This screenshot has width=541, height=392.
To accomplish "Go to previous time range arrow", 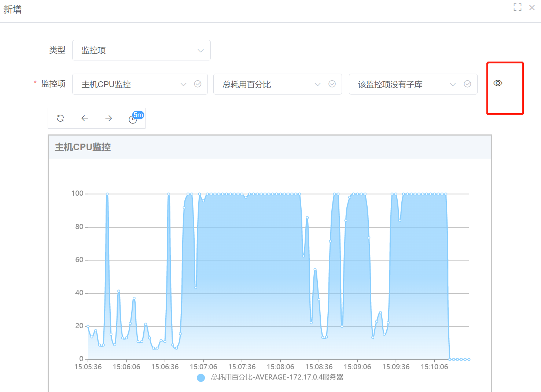I will [x=85, y=118].
